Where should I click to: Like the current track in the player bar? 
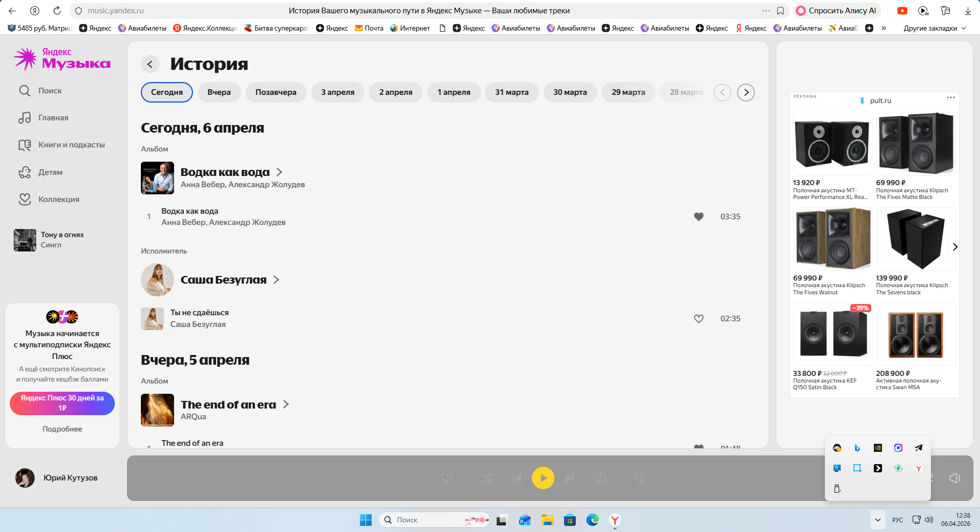pos(447,478)
